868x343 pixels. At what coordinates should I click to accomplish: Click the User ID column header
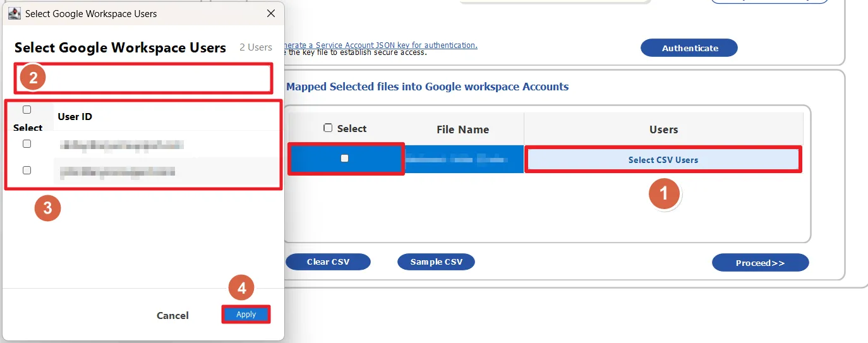75,117
